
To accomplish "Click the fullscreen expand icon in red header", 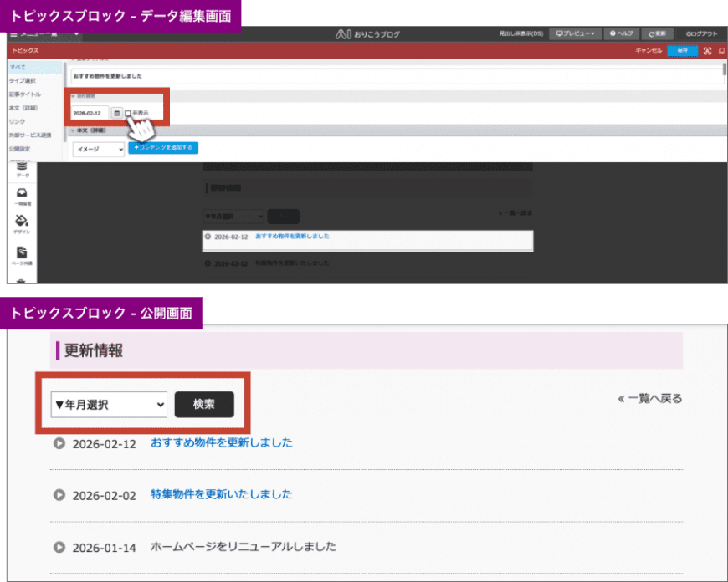I will 707,51.
